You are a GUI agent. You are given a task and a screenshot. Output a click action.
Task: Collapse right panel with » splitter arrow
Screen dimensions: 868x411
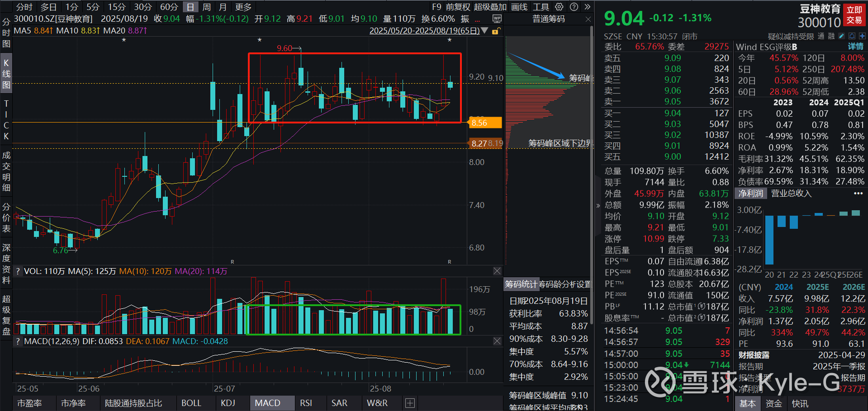tap(598, 205)
